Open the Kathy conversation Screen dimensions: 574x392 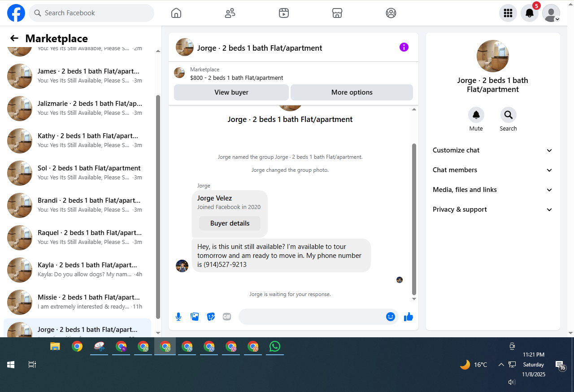(x=77, y=140)
